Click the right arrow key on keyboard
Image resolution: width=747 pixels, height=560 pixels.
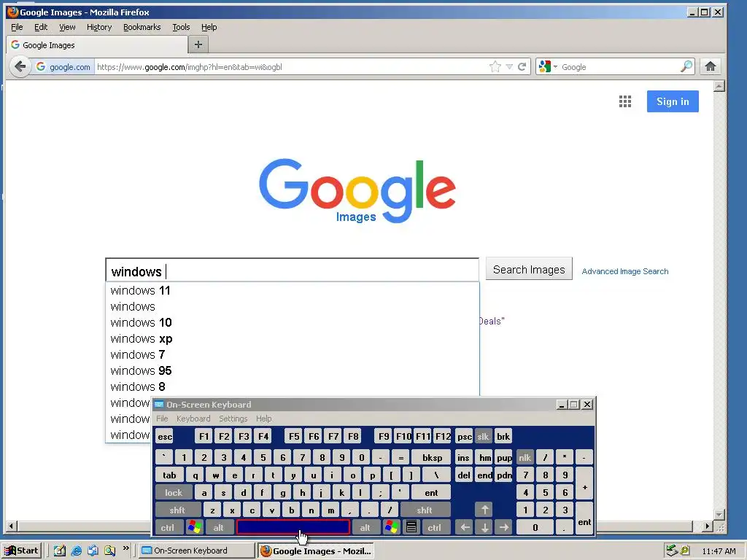pos(503,527)
